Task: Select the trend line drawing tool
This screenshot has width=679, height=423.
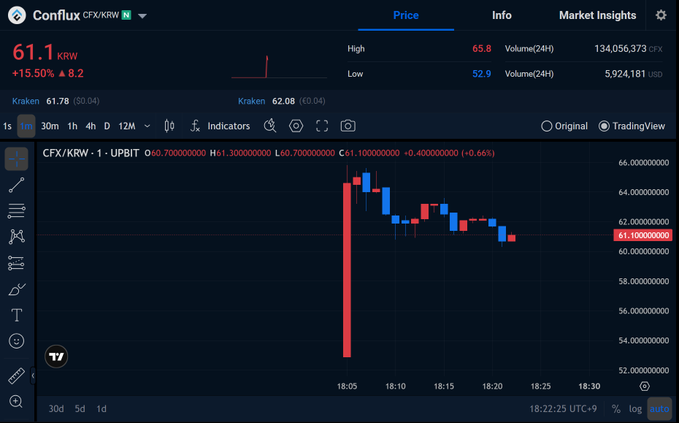Action: click(16, 185)
